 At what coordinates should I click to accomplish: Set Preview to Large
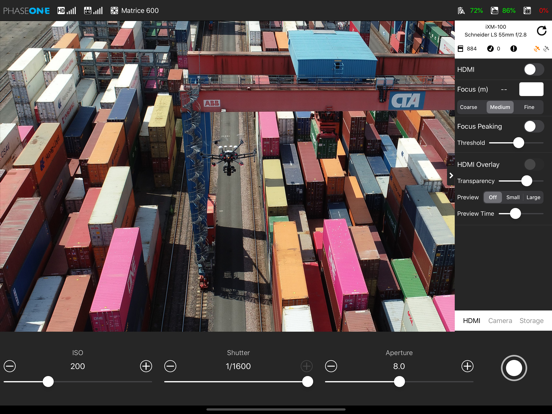point(533,197)
